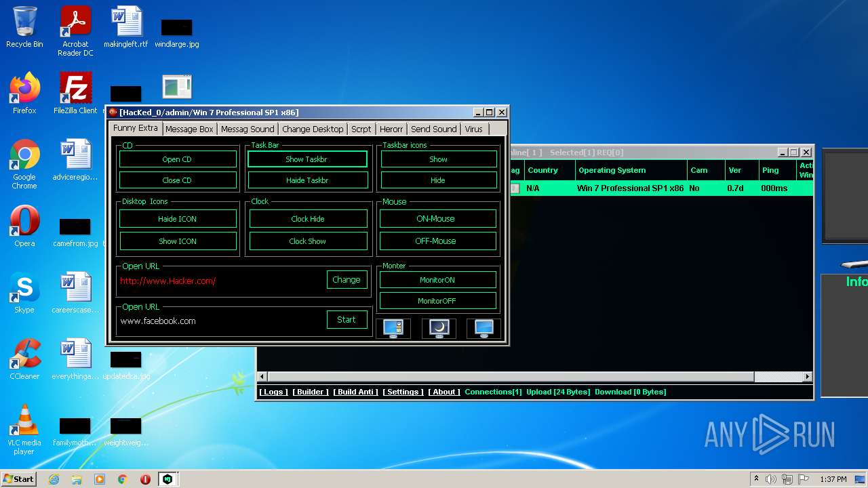Click the Open CD button
Screen dimensions: 868x488
pos(177,159)
